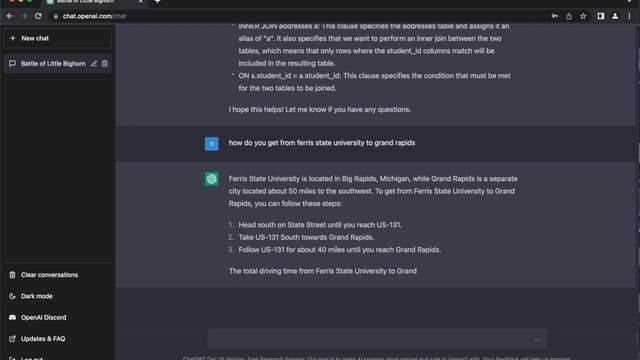The height and width of the screenshot is (360, 640).
Task: Open Chrome three-dot menu
Action: pos(629,16)
